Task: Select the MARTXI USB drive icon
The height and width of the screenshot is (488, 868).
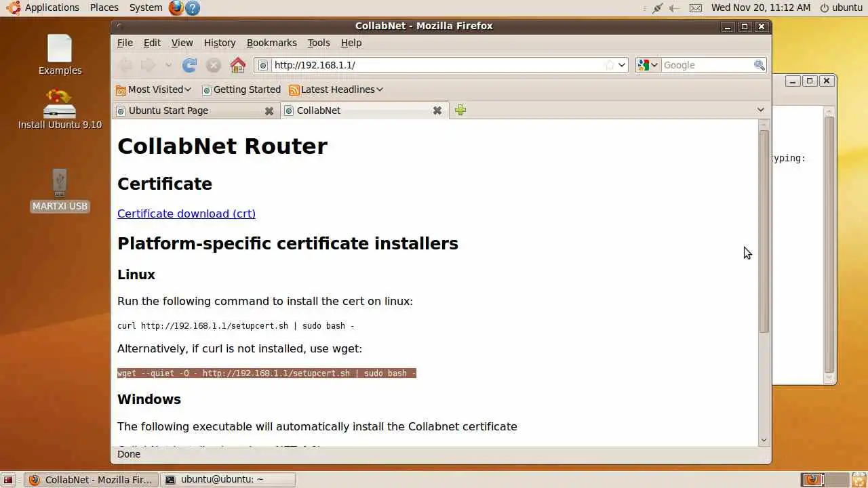Action: tap(60, 190)
